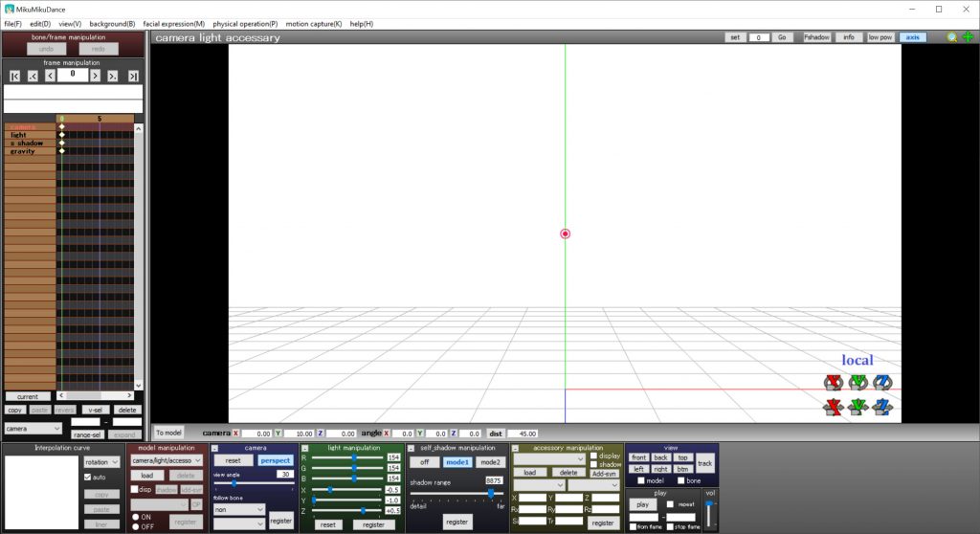This screenshot has height=534, width=980.
Task: Click the camera reset button
Action: pos(234,461)
